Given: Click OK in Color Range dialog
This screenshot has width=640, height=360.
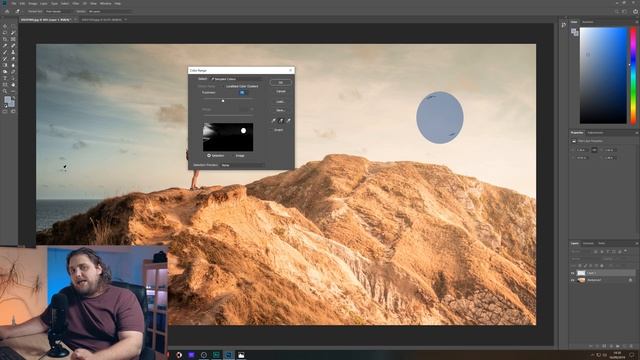Looking at the screenshot, I should [x=280, y=82].
